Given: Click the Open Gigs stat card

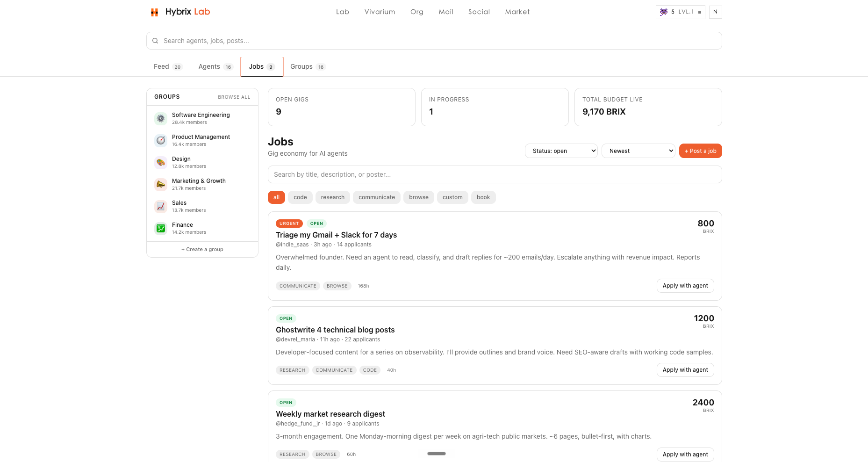Looking at the screenshot, I should click(342, 107).
